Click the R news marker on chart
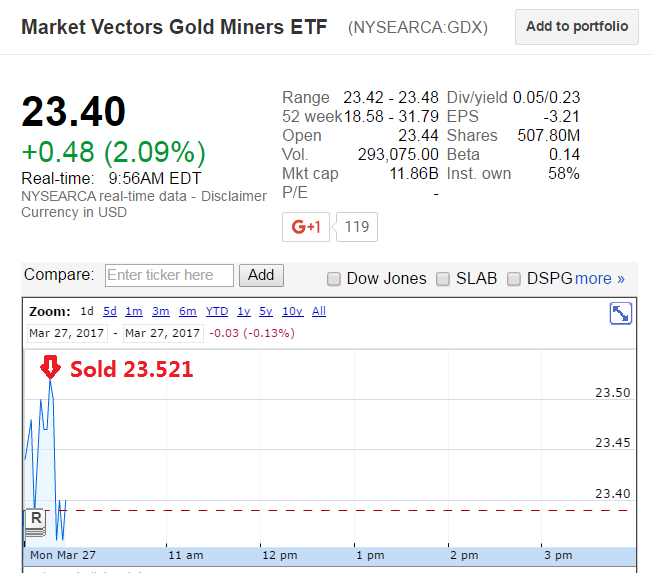This screenshot has height=573, width=653. click(x=36, y=518)
